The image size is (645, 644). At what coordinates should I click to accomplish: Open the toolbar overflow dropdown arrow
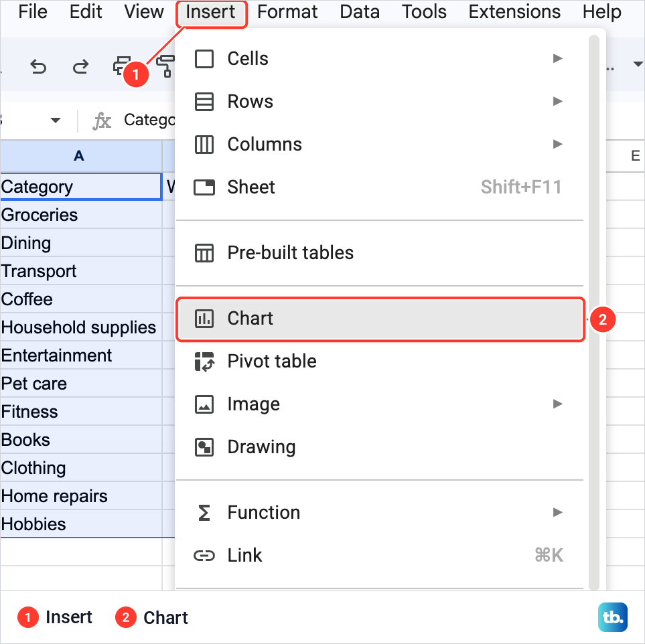tap(638, 64)
